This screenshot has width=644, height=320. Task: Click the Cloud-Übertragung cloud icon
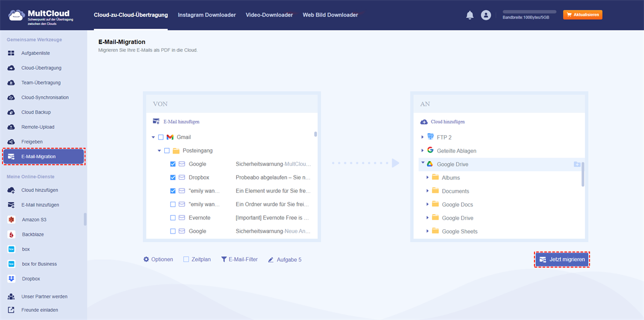click(x=11, y=68)
